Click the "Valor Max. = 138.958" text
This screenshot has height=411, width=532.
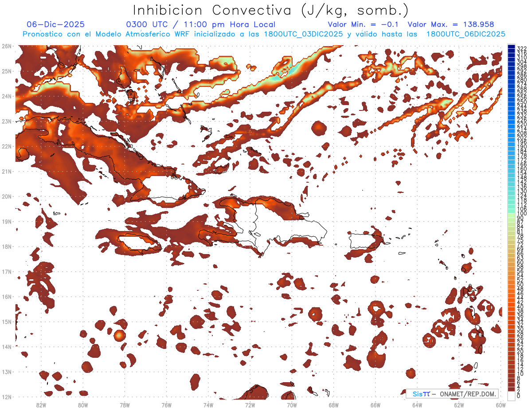451,24
